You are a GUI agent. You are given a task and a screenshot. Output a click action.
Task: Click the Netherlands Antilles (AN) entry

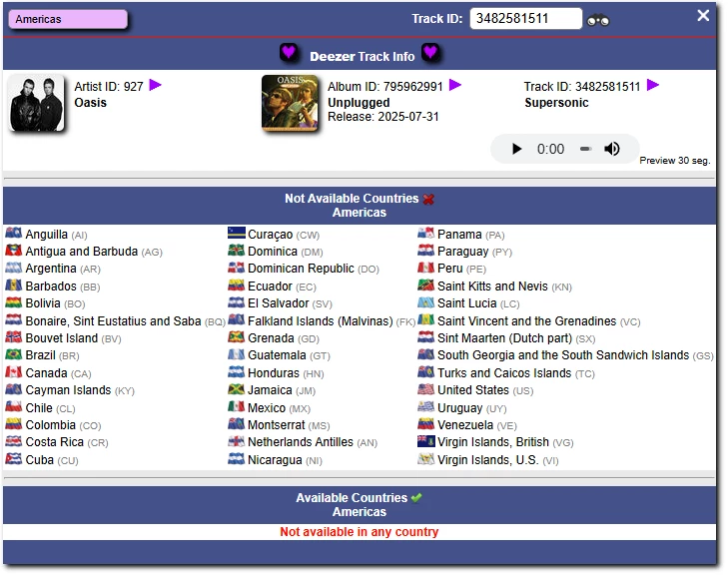pyautogui.click(x=303, y=442)
